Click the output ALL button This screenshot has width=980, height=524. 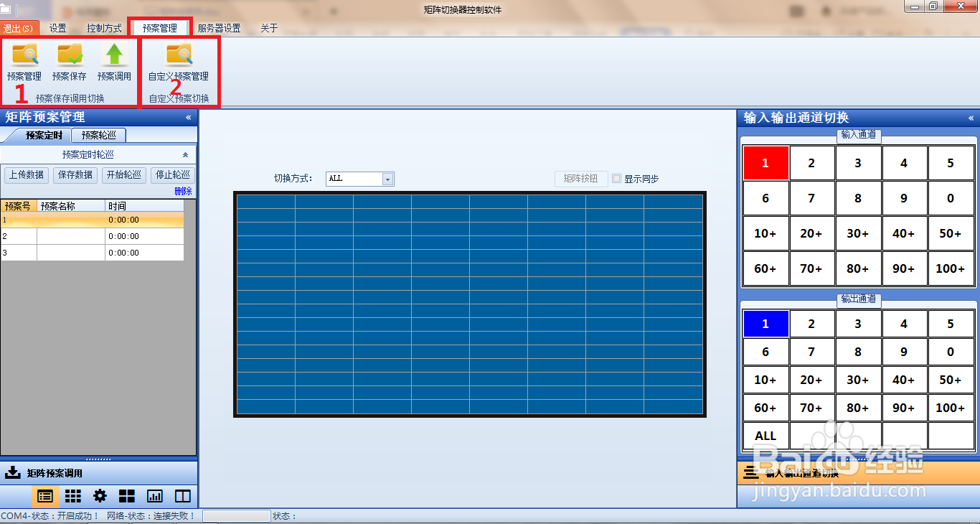765,436
